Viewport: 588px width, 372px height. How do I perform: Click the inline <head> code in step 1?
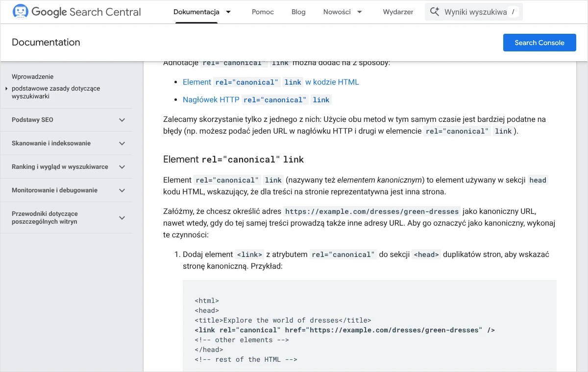coord(426,255)
